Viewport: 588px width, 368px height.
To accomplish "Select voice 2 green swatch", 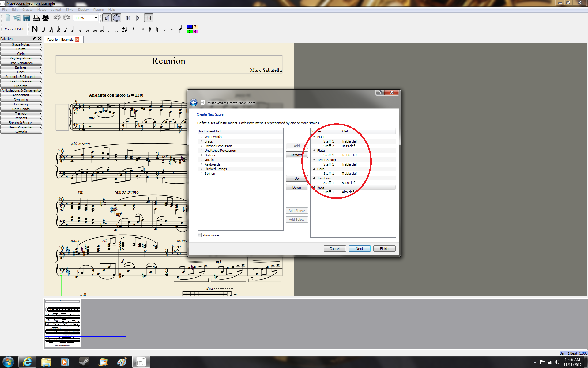I will pos(190,32).
